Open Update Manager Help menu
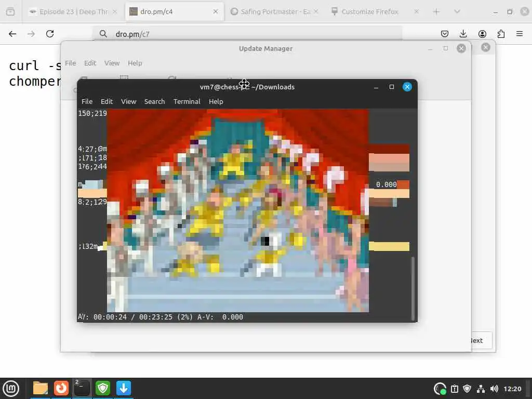The height and width of the screenshot is (399, 532). click(x=135, y=63)
